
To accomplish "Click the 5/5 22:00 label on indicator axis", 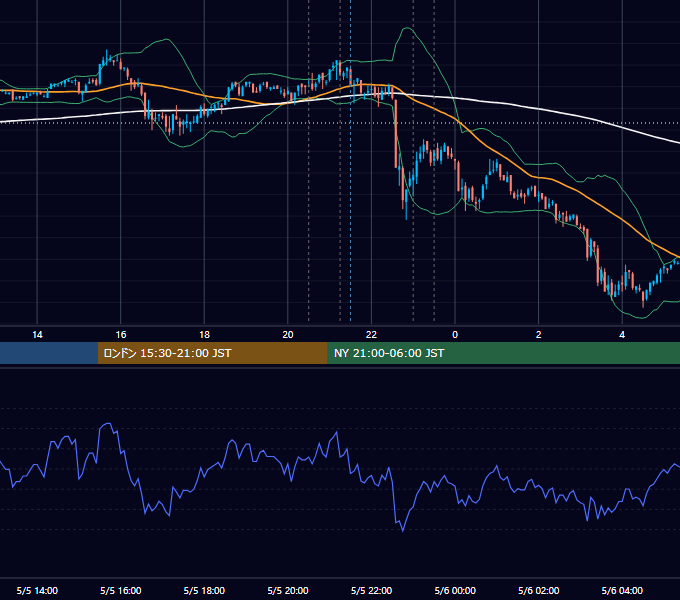I will pos(371,590).
